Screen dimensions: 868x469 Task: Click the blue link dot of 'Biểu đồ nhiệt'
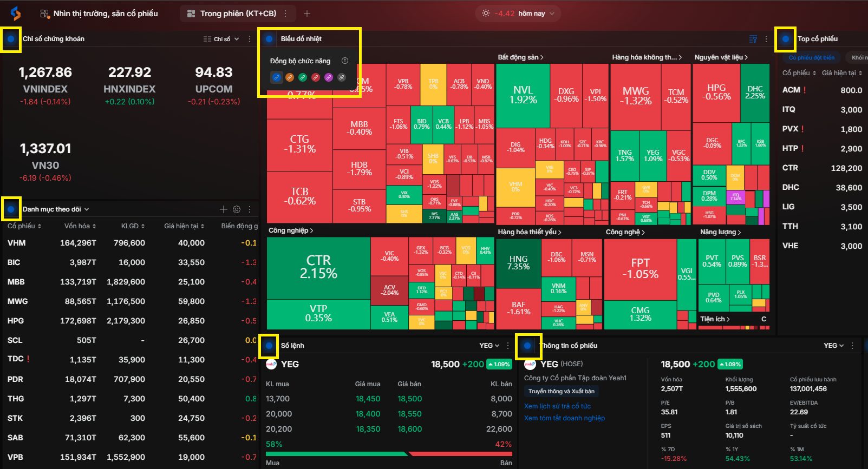[x=269, y=39]
